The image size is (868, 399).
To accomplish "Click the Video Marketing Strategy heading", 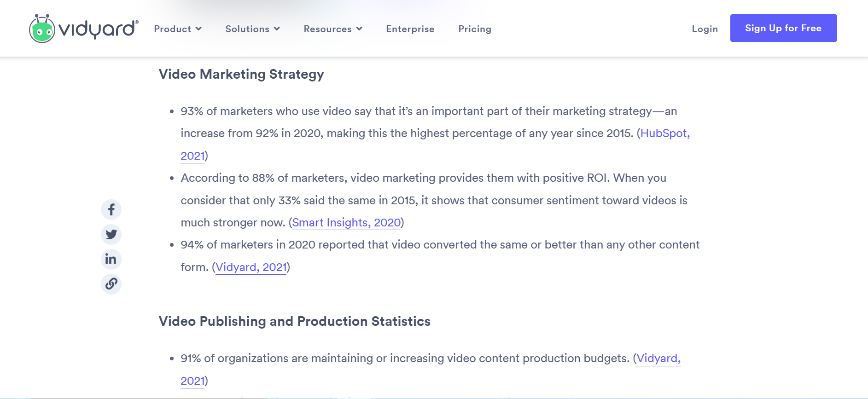I will 241,74.
